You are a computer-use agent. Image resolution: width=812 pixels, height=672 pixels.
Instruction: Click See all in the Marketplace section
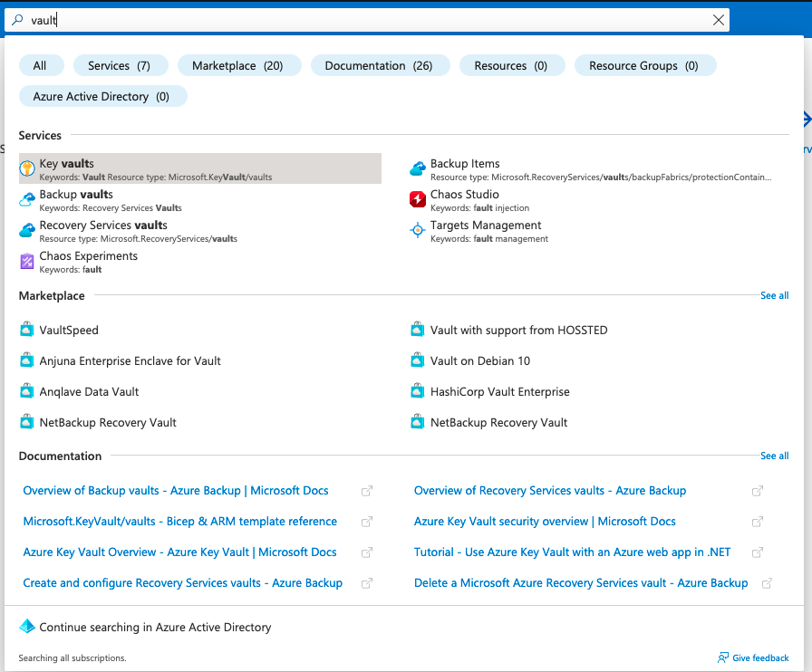[774, 295]
